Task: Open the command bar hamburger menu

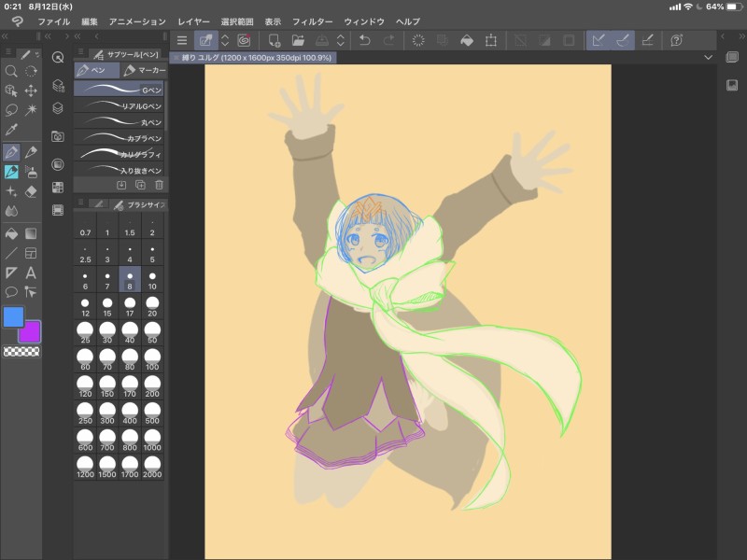Action: click(182, 40)
